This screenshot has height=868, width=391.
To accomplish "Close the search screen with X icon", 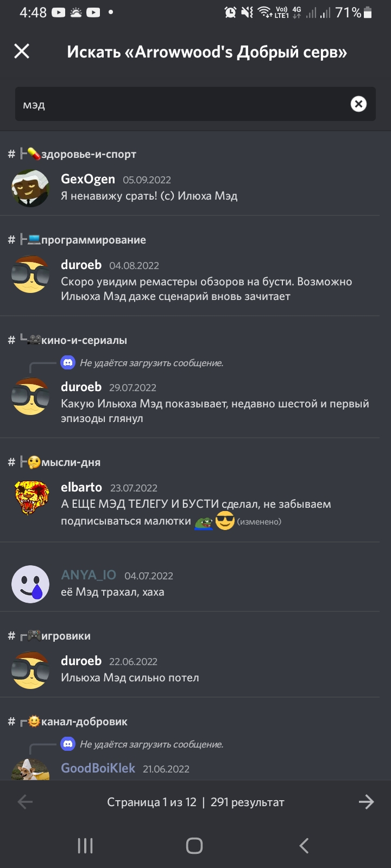I will tap(22, 52).
